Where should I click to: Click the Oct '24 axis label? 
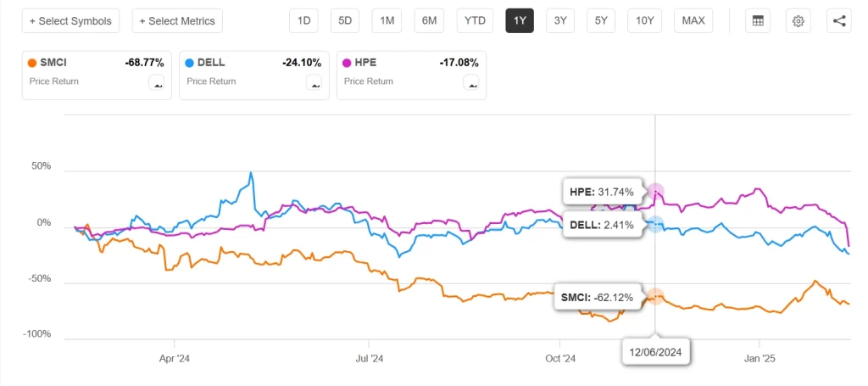click(x=561, y=359)
